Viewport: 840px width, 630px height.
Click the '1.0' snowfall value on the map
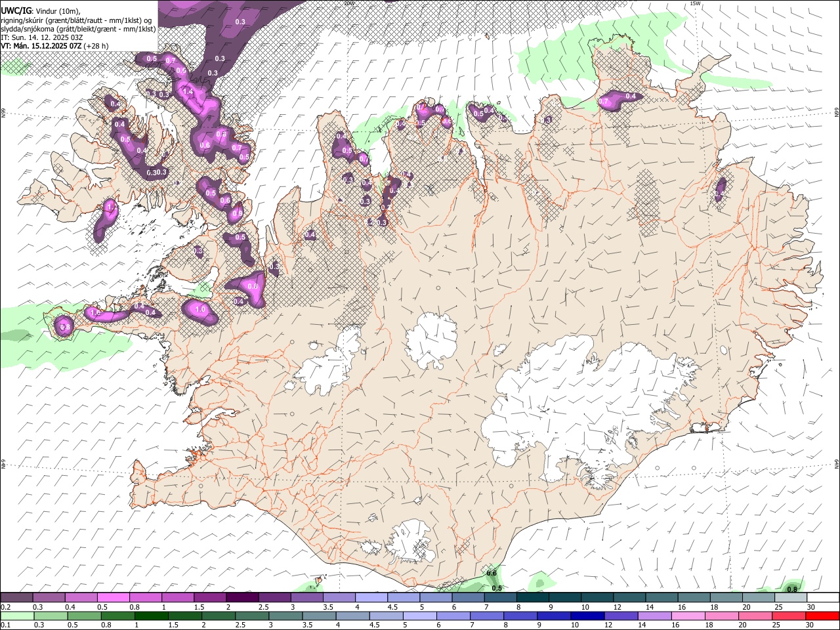coord(200,309)
